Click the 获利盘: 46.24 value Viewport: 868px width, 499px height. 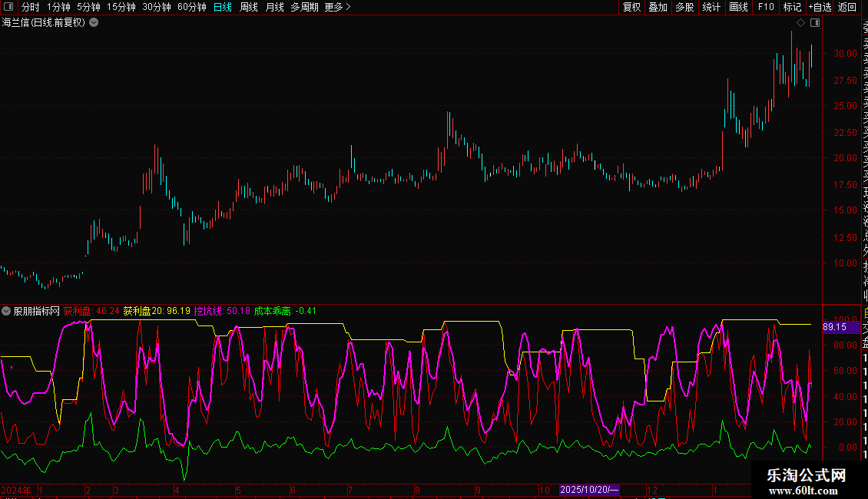[x=91, y=311]
